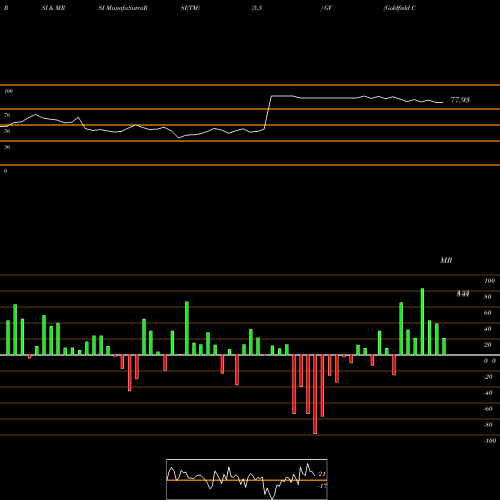Screen dimensions: 500x500
Task: Click the RSI axis label 70
Action: (7, 115)
